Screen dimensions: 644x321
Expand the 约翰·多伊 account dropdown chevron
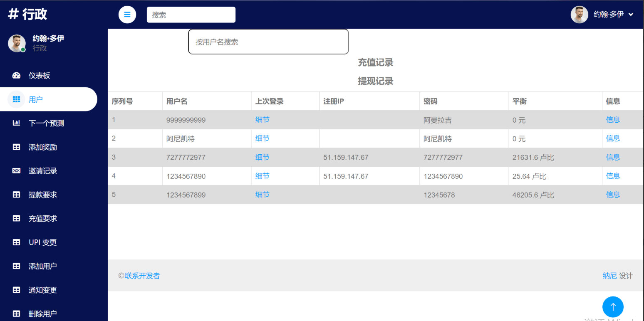631,15
